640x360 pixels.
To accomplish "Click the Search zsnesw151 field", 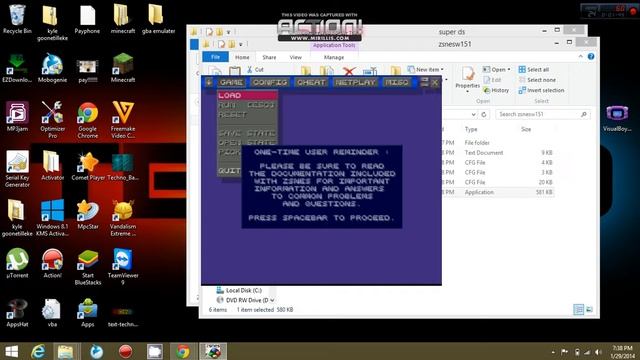I will (x=542, y=114).
